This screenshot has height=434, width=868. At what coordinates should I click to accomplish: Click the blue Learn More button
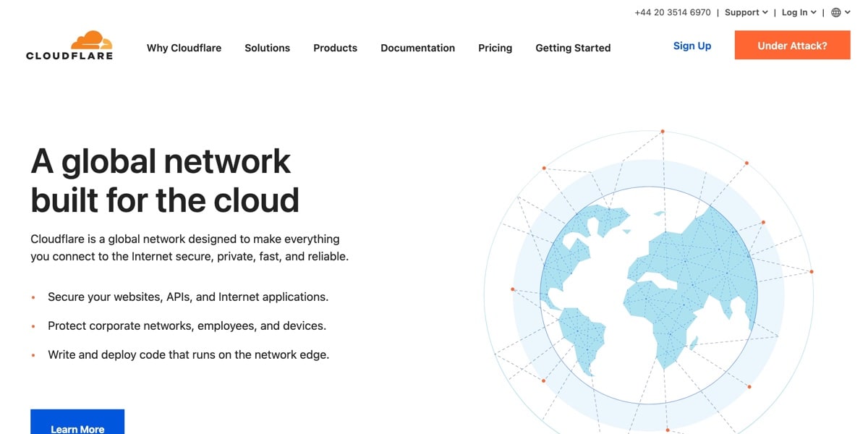tap(77, 425)
